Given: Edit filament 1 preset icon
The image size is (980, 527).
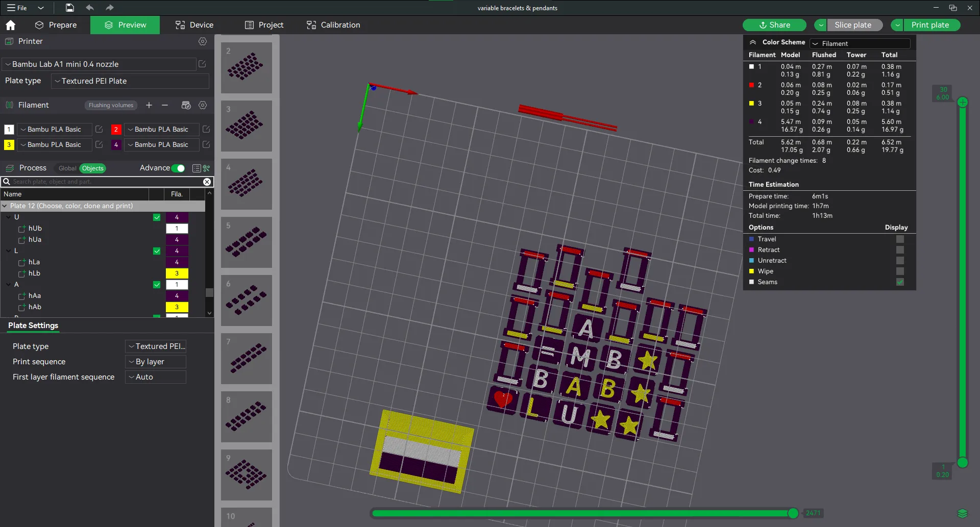Looking at the screenshot, I should click(x=99, y=130).
